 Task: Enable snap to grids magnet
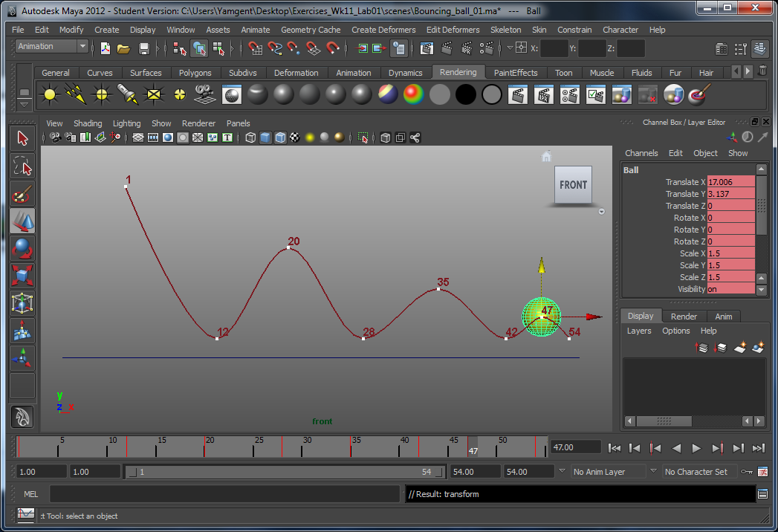pos(255,48)
